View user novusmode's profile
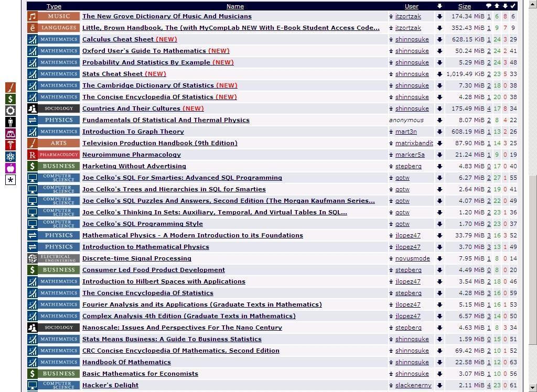The width and height of the screenshot is (537, 392). (x=412, y=258)
